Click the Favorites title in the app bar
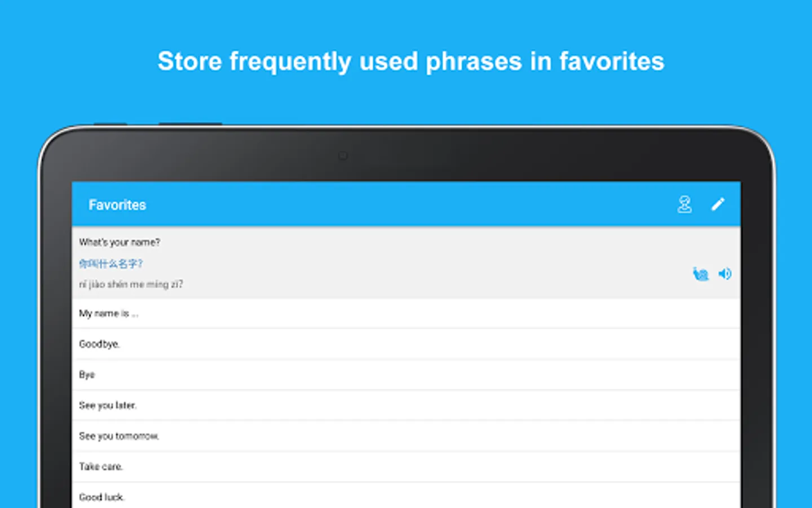Image resolution: width=812 pixels, height=508 pixels. tap(117, 205)
